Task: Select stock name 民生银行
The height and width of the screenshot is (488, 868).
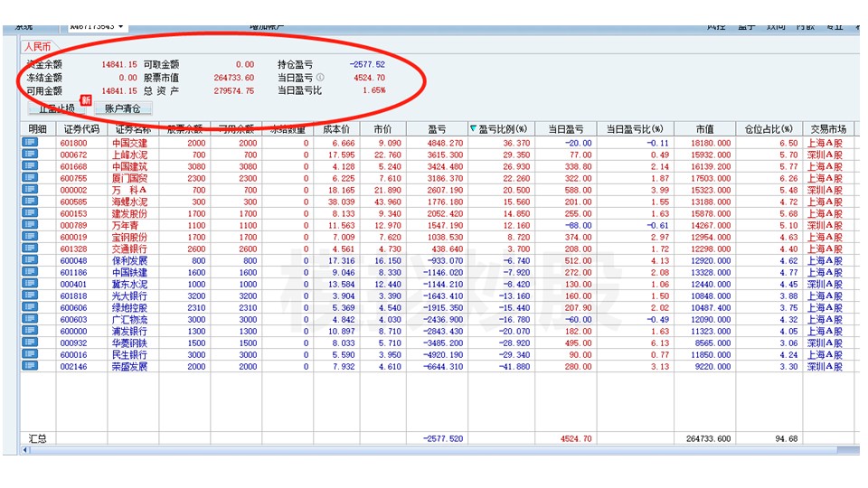Action: pyautogui.click(x=129, y=354)
